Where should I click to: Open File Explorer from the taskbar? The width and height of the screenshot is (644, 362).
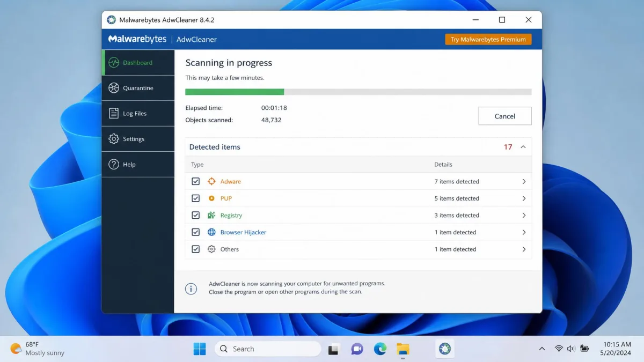(x=403, y=349)
